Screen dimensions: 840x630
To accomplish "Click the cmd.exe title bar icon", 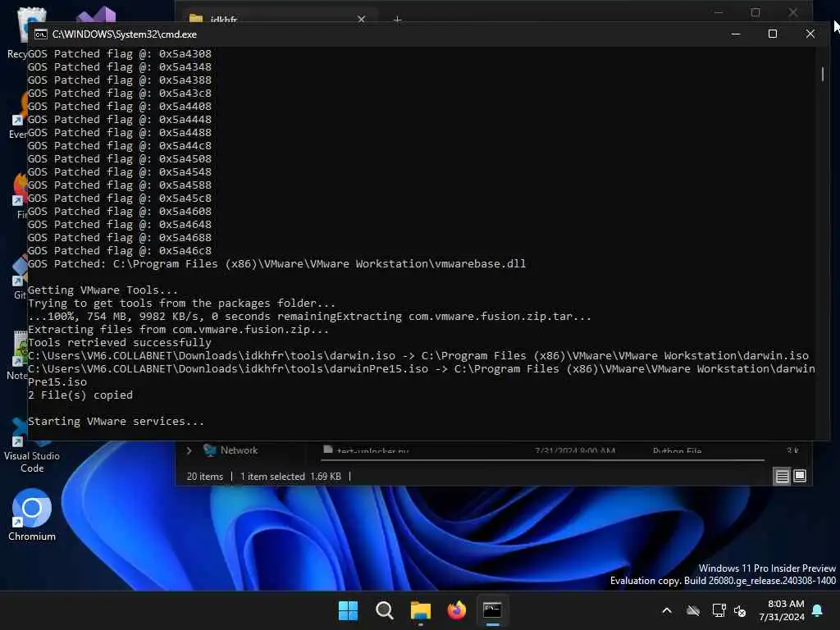I will point(40,34).
